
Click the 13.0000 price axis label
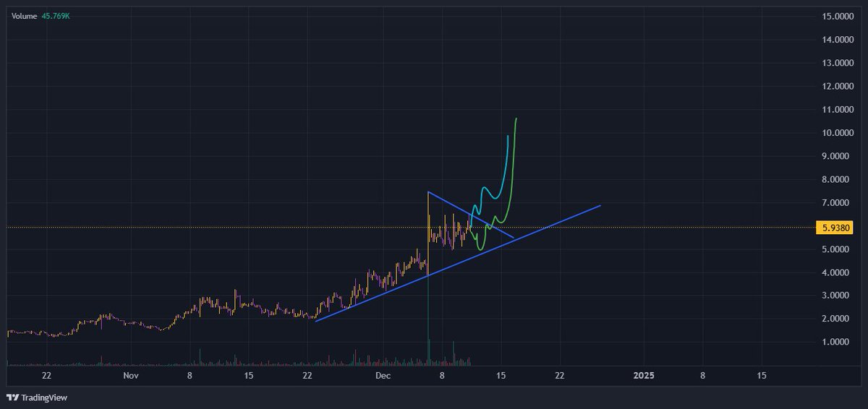pyautogui.click(x=837, y=63)
